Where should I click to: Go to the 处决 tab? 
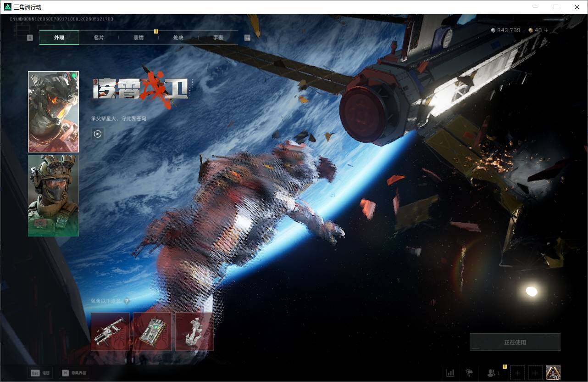(x=178, y=38)
